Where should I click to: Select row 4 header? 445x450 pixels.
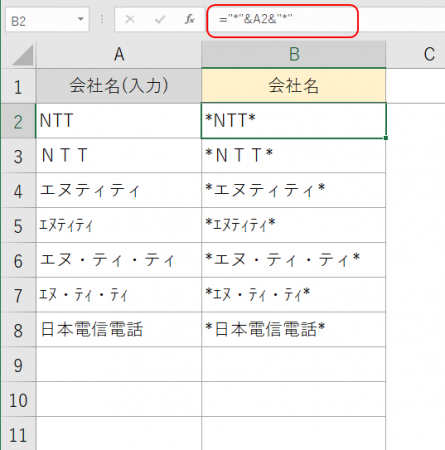coord(18,191)
